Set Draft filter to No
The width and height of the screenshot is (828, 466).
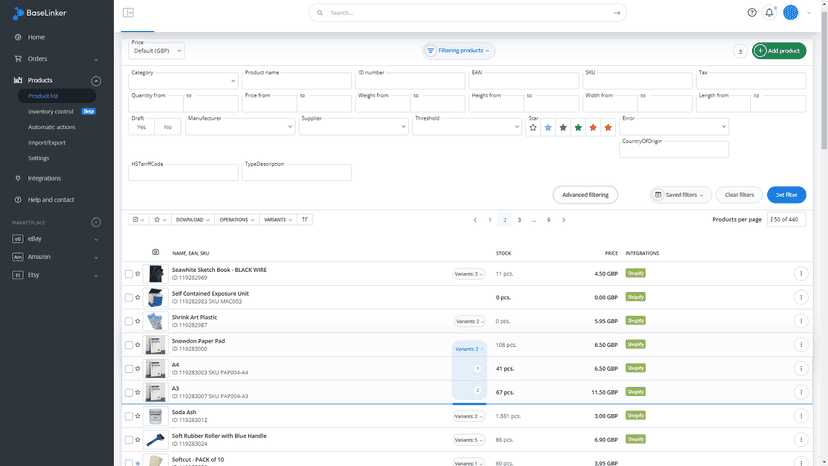167,127
